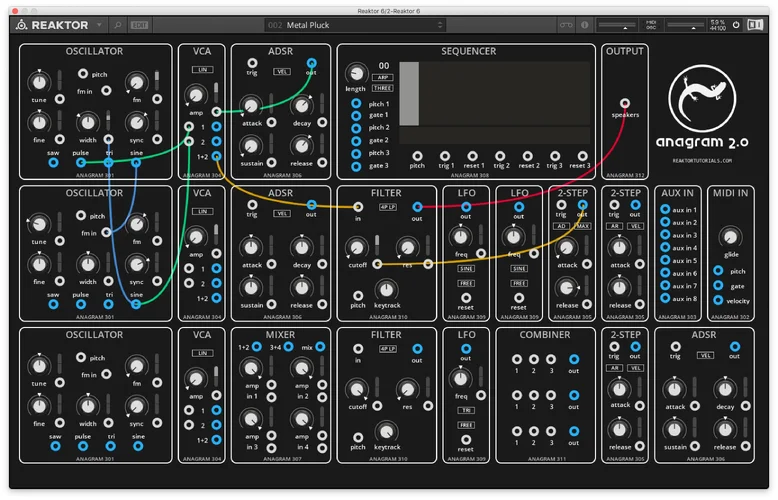Open the search magnifier in Reaktor toolbar
The height and width of the screenshot is (500, 778).
pyautogui.click(x=118, y=25)
